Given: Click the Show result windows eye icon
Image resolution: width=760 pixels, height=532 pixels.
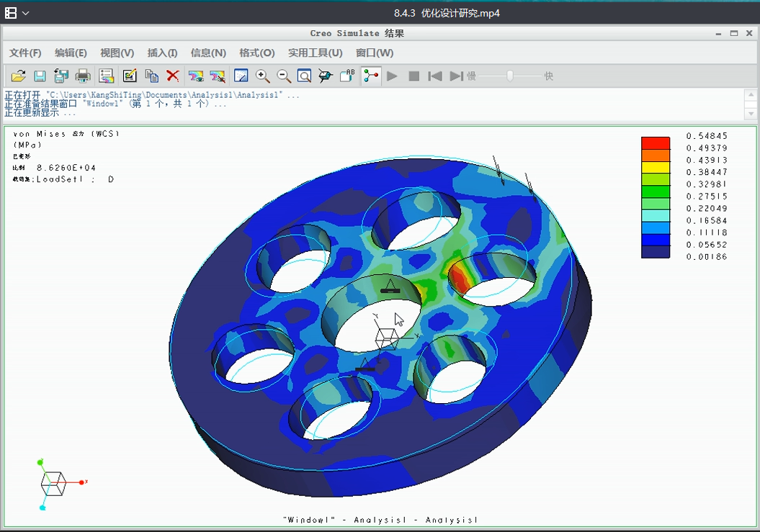Looking at the screenshot, I should click(196, 76).
